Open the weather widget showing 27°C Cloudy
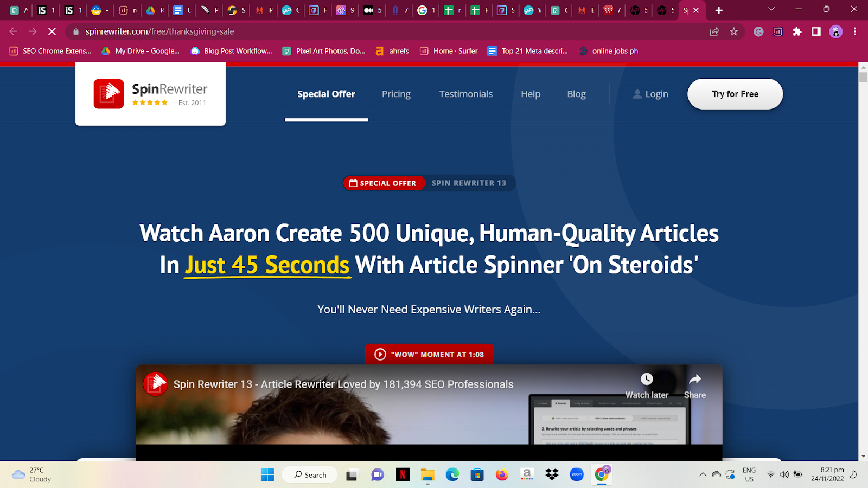 tap(32, 474)
